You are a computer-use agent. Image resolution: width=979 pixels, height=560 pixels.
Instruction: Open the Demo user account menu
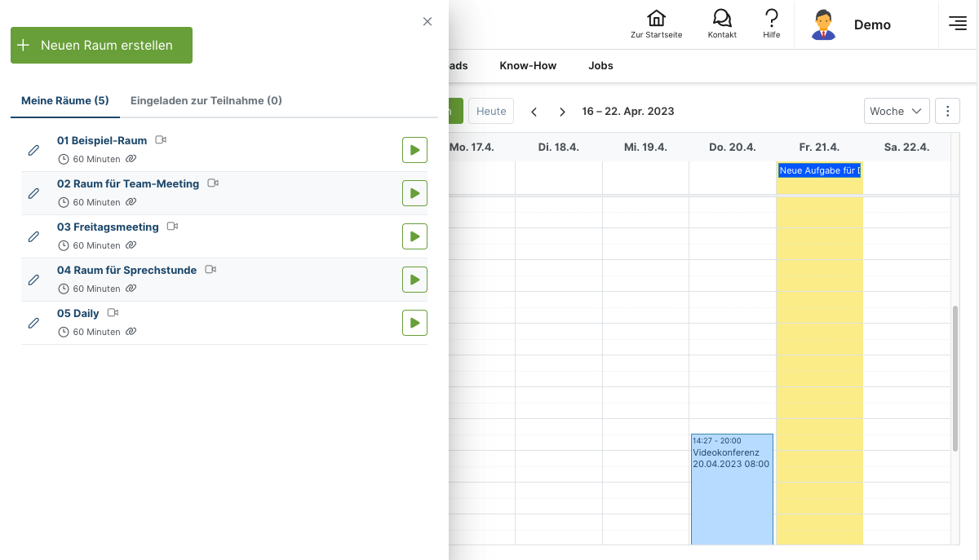pos(852,24)
